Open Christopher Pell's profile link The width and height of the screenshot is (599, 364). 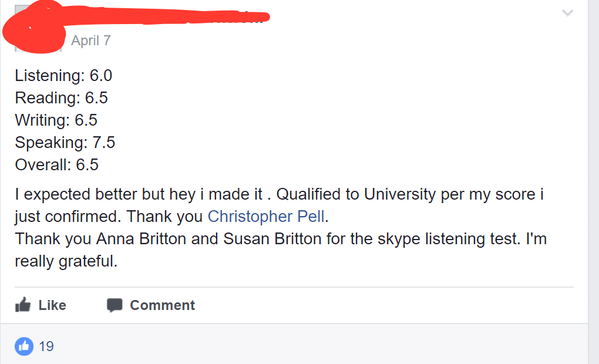pyautogui.click(x=266, y=217)
